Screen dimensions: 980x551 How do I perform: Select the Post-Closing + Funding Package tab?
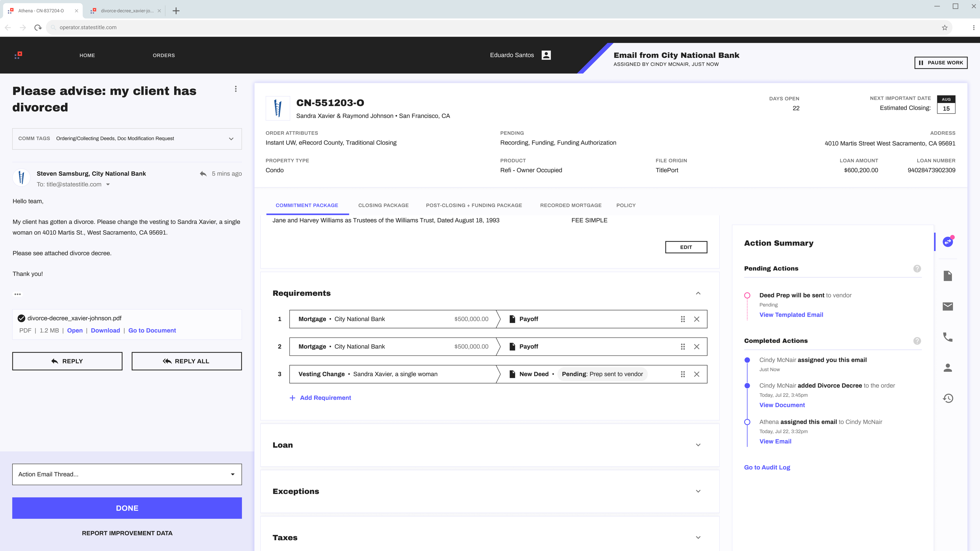(474, 205)
